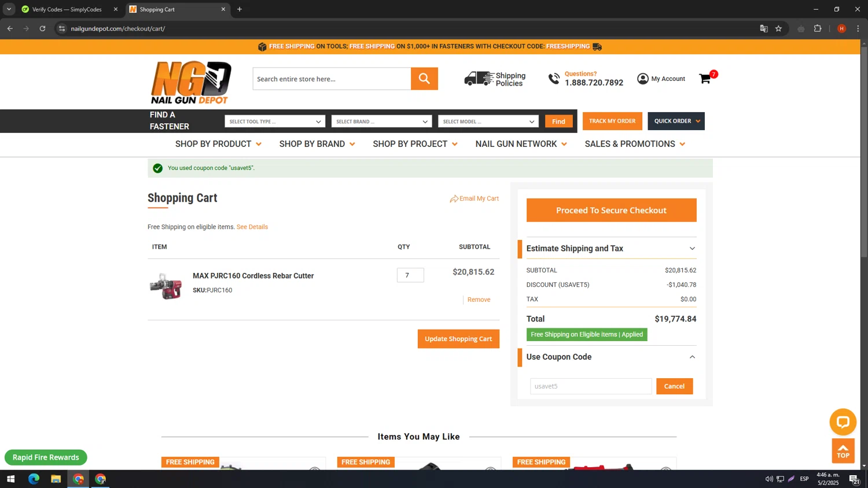Click the Total $19,774.84 value

675,319
